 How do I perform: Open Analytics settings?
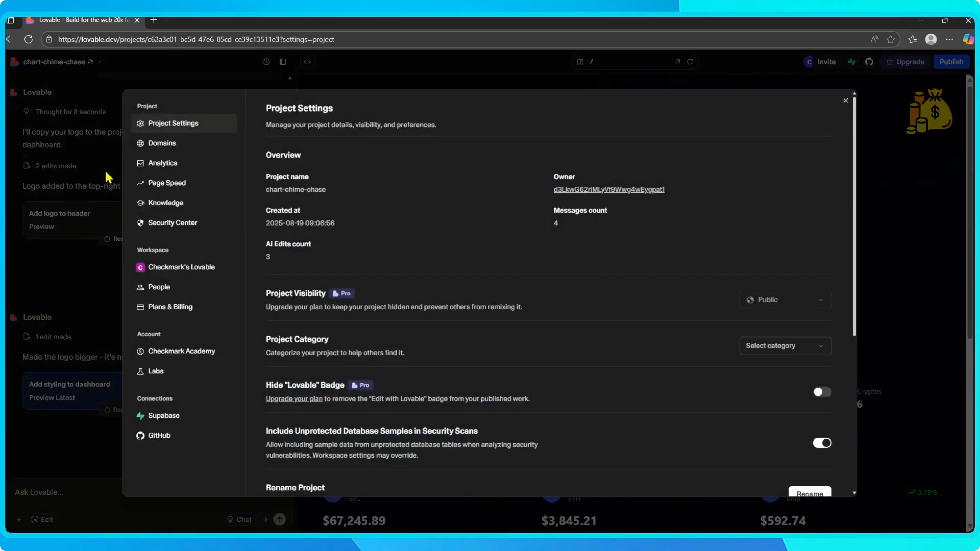[x=184, y=163]
